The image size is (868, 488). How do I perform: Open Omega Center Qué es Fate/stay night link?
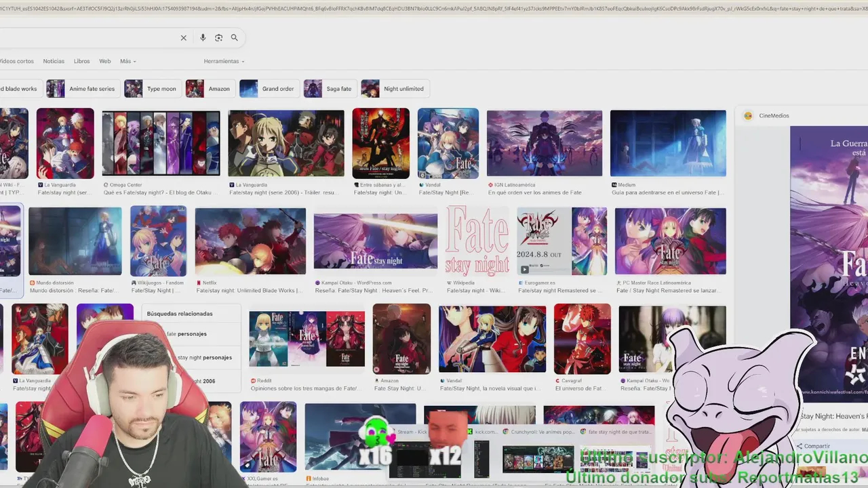tap(161, 192)
